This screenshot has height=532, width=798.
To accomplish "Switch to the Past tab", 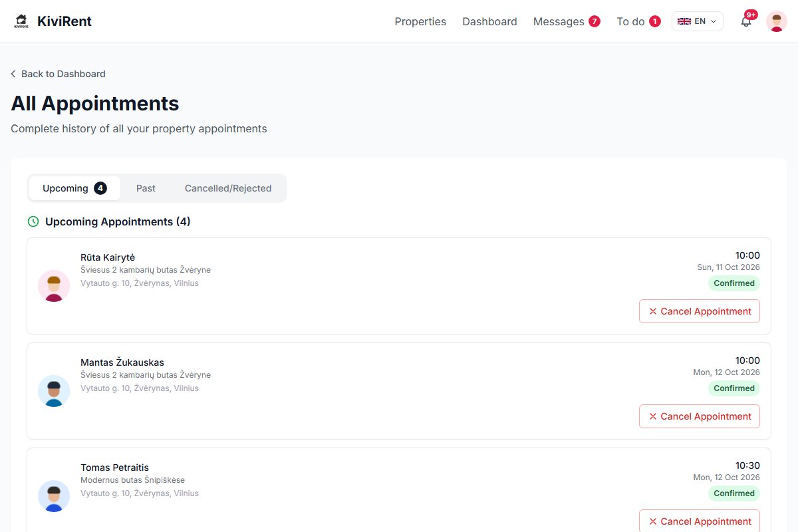I will (146, 188).
